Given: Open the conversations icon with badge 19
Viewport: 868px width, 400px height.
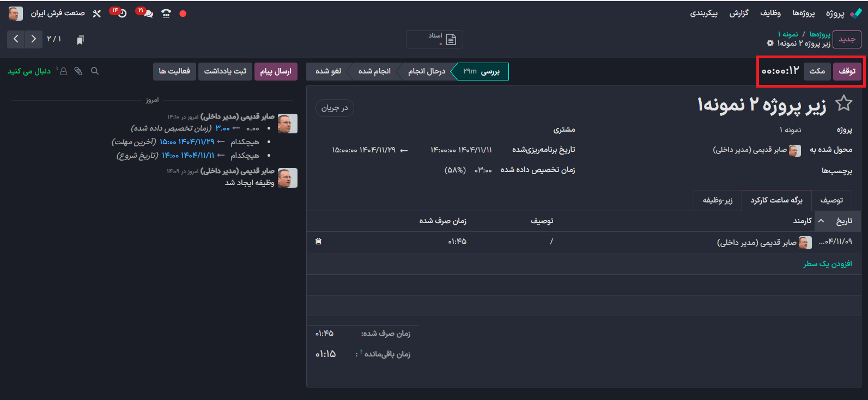Looking at the screenshot, I should point(147,13).
